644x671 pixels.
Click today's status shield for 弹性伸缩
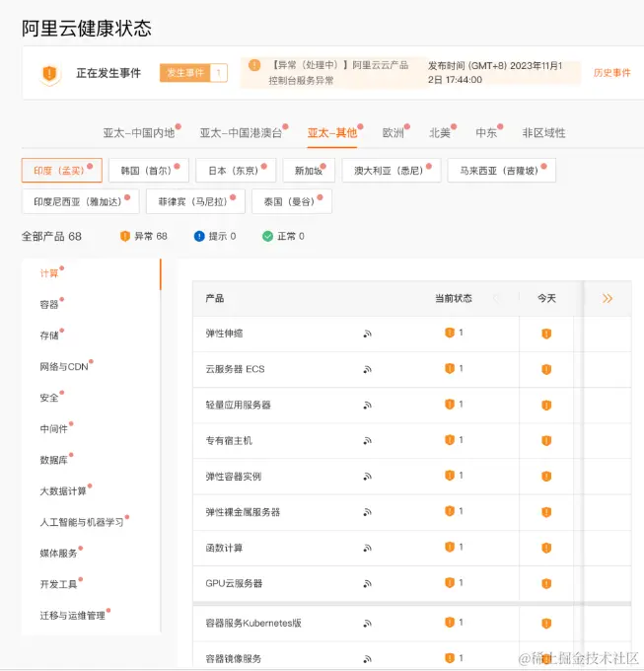pos(546,334)
